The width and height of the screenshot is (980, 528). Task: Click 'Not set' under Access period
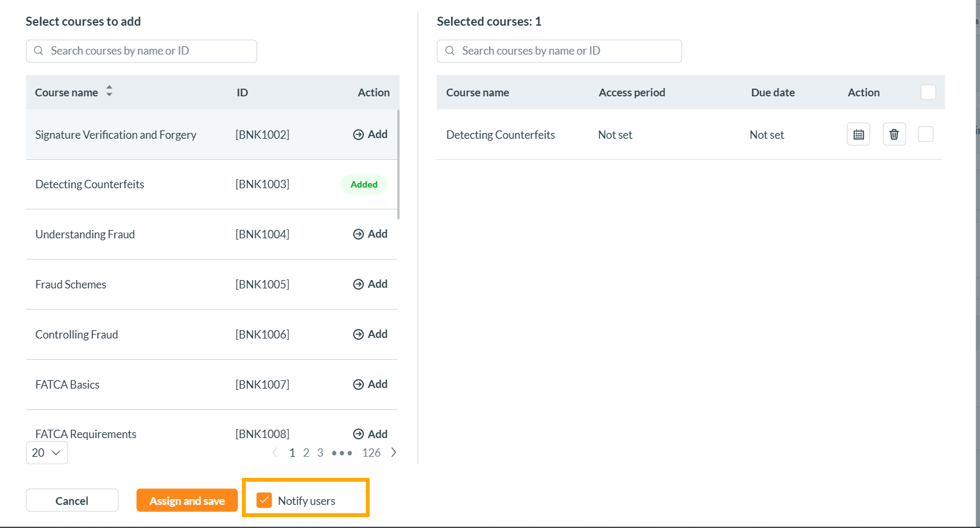615,134
